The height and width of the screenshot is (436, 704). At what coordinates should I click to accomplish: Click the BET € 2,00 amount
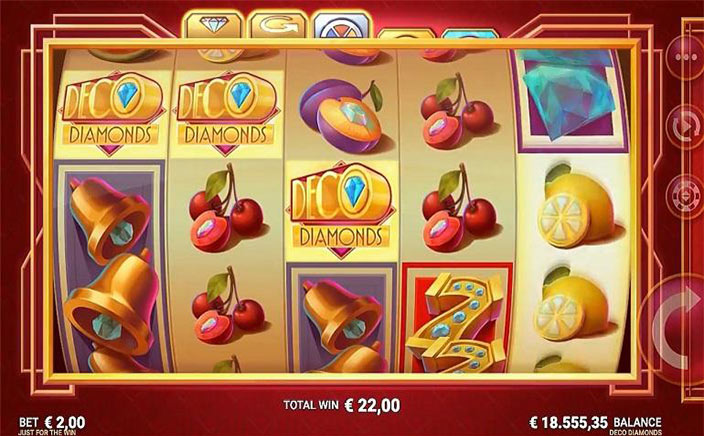[52, 422]
